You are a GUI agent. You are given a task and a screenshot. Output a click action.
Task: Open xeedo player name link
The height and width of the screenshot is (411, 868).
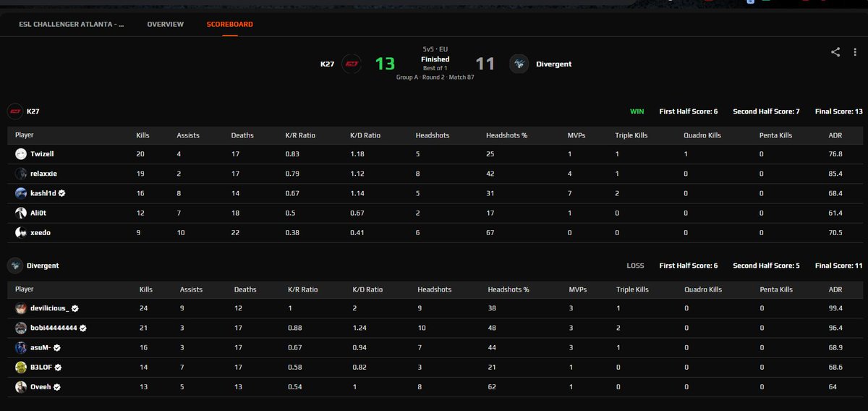(x=41, y=232)
